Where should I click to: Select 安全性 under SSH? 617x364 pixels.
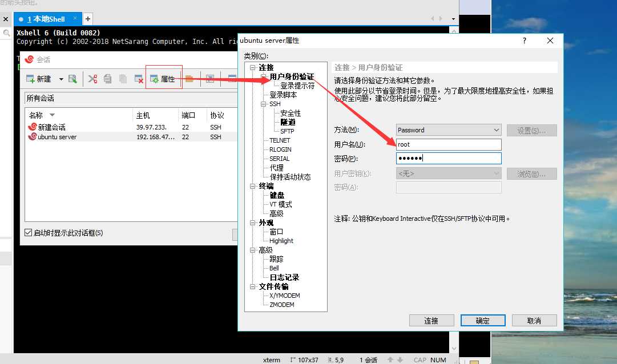[291, 113]
